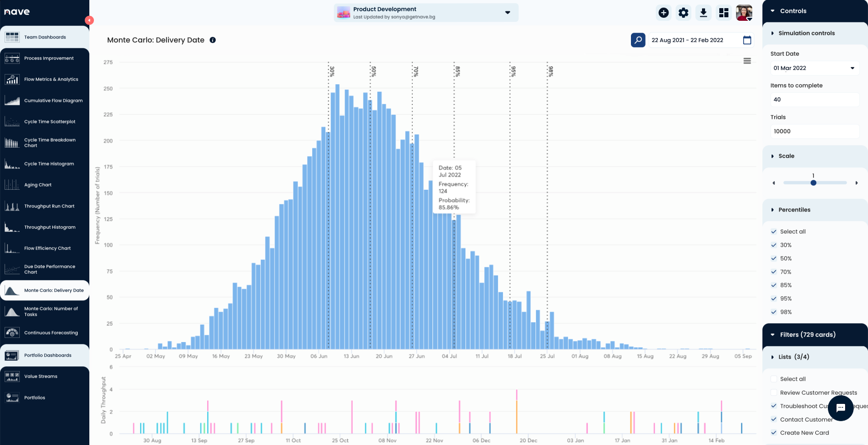Open dashboard grid icon in header
The height and width of the screenshot is (445, 868).
(x=724, y=13)
